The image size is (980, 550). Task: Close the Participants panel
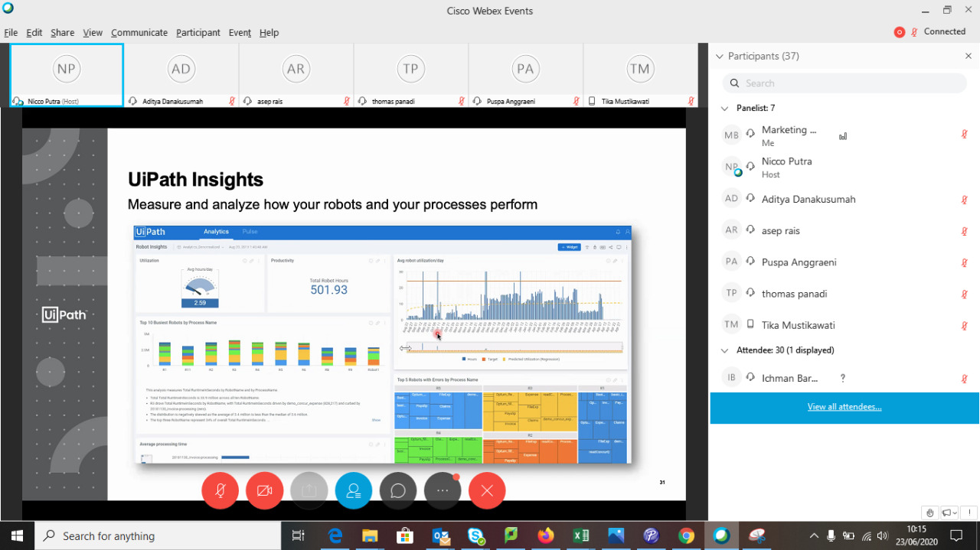click(x=969, y=57)
